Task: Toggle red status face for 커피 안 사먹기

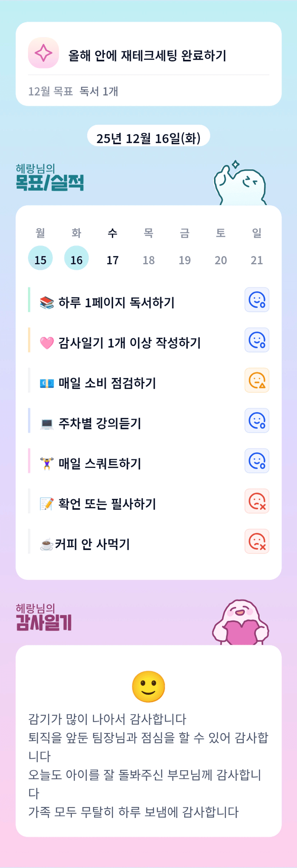Action: click(x=257, y=542)
